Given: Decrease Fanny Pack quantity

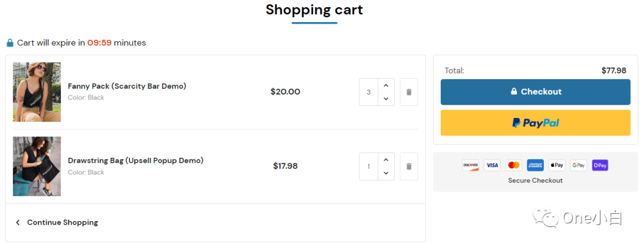Looking at the screenshot, I should tap(386, 99).
